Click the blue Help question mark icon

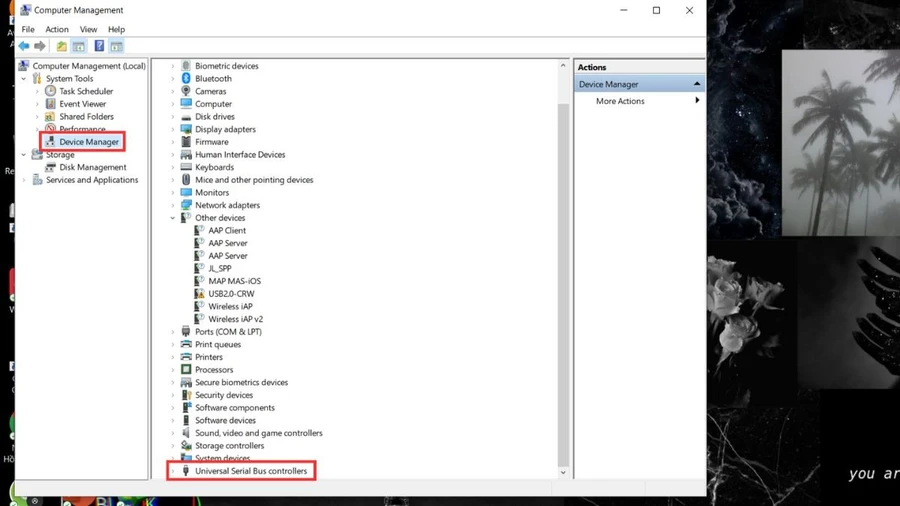point(99,46)
